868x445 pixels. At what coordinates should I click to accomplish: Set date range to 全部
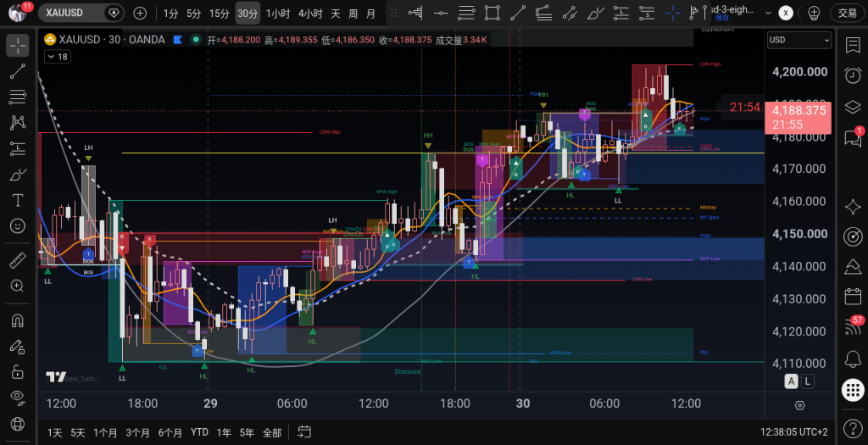pyautogui.click(x=272, y=432)
